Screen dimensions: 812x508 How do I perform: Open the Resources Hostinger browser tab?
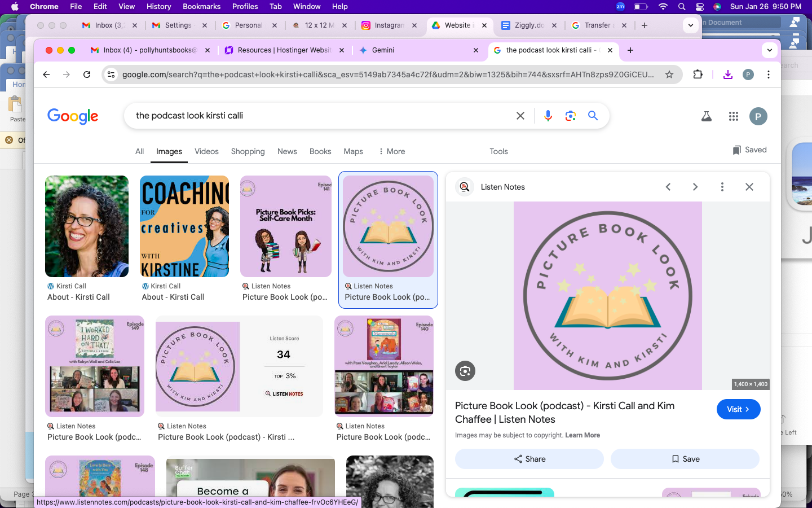(284, 50)
